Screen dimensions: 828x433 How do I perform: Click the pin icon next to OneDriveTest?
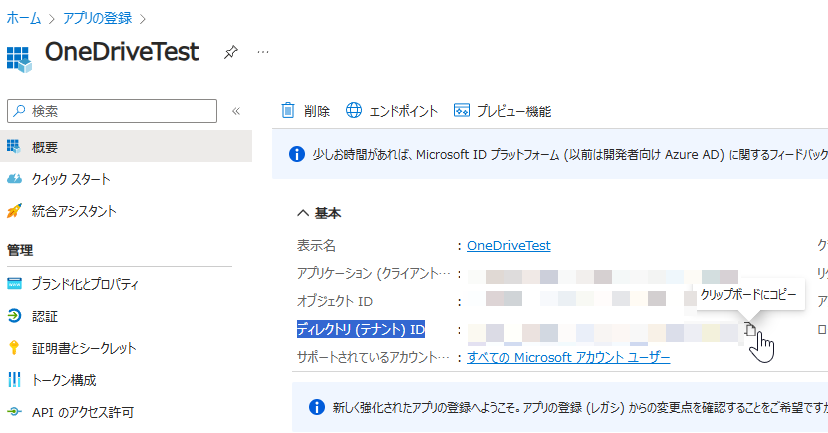pyautogui.click(x=230, y=52)
